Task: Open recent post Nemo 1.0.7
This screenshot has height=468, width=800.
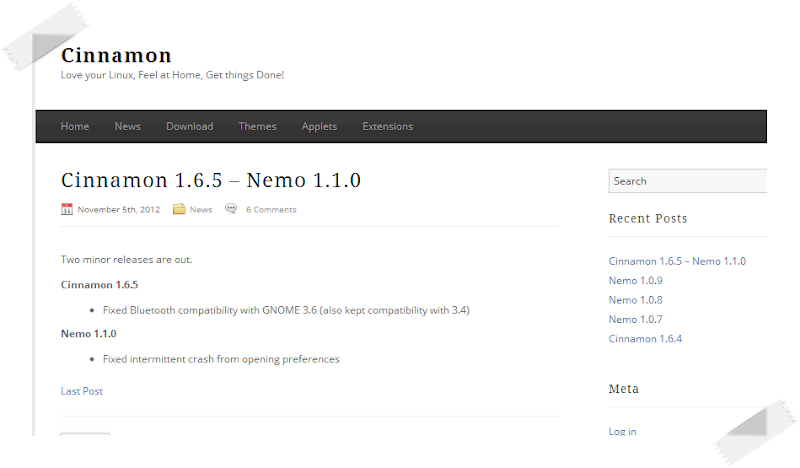Action: (x=635, y=319)
